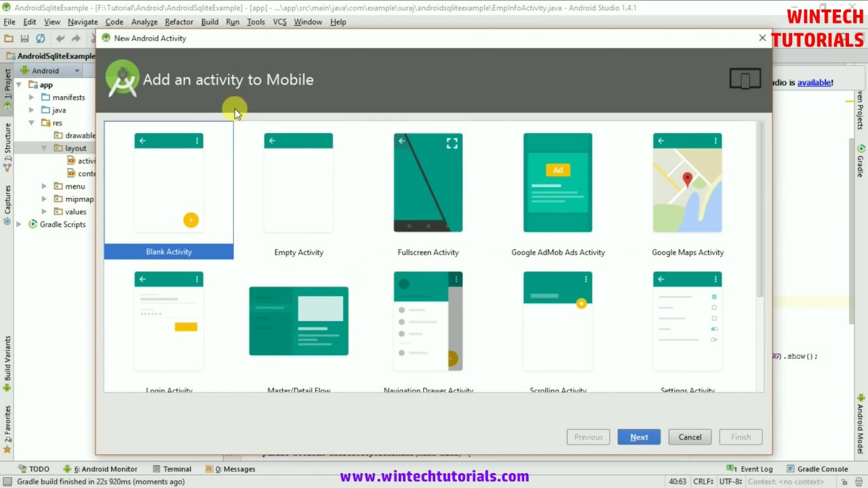Open the File menu

[x=9, y=22]
